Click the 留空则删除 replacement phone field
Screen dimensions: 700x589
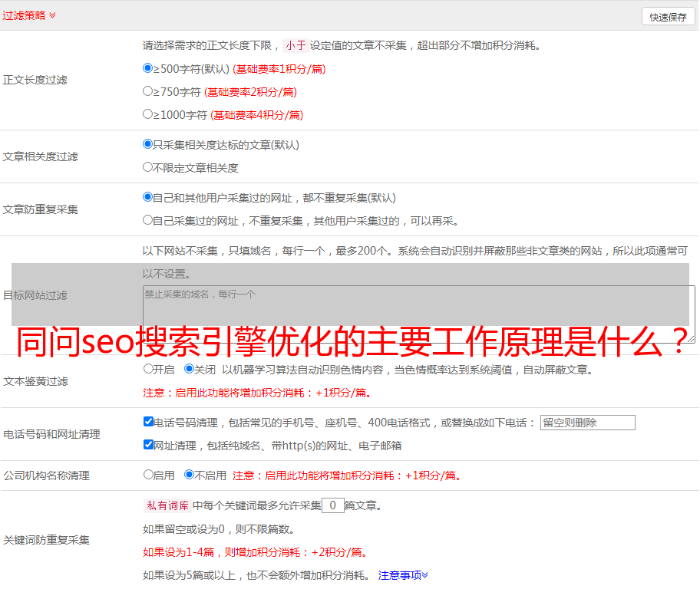click(x=587, y=423)
